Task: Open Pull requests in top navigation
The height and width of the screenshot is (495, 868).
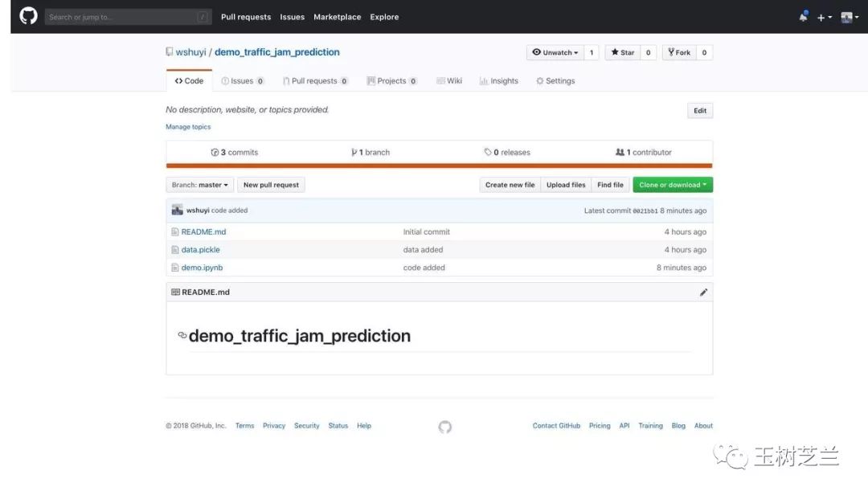Action: point(246,17)
